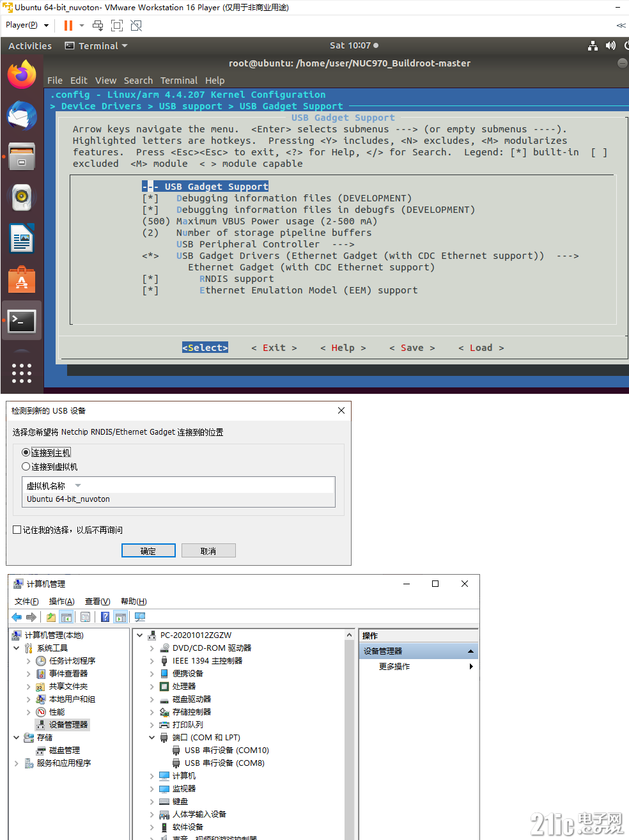Image resolution: width=629 pixels, height=840 pixels.
Task: Go forward in Computer Management toolbar
Action: pos(31,617)
